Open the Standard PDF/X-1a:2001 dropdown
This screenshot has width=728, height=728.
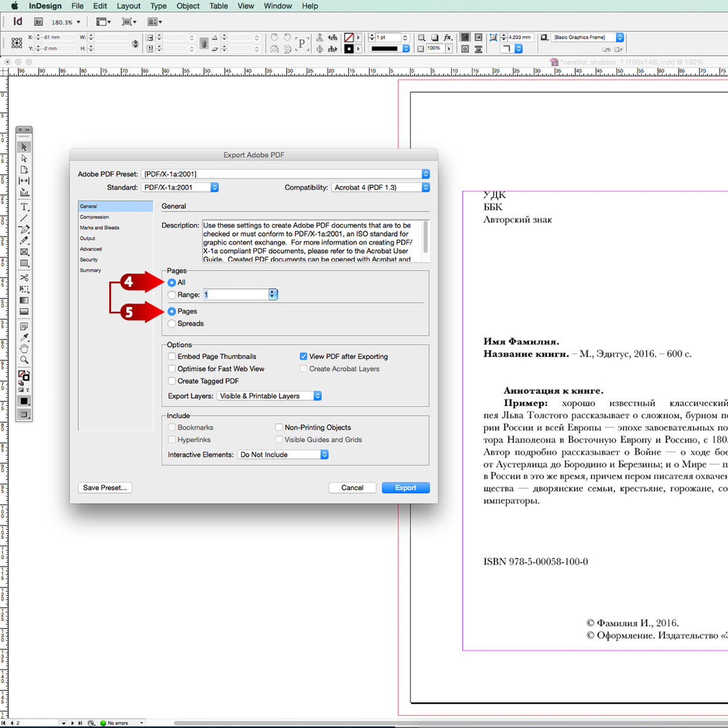180,187
